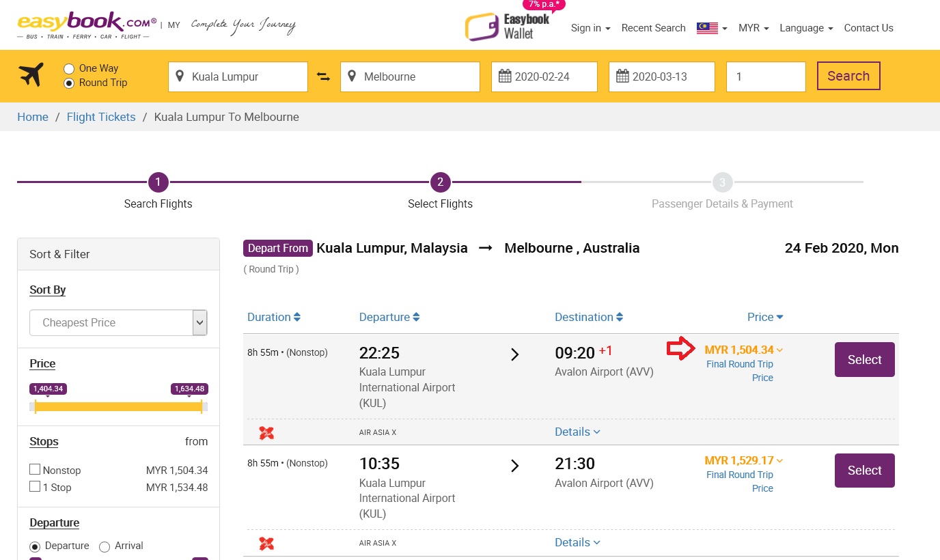Open the Sign in menu
Screen dimensions: 940x560
coord(590,28)
